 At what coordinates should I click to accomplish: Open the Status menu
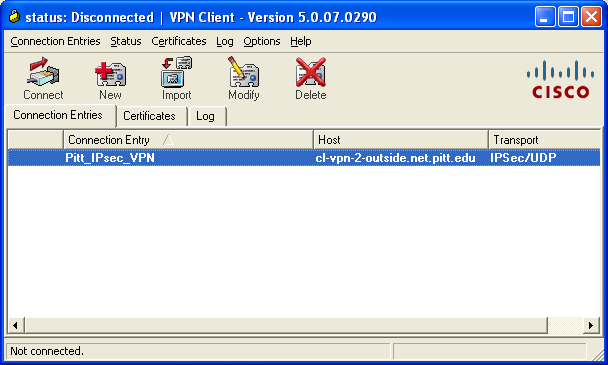tap(126, 41)
